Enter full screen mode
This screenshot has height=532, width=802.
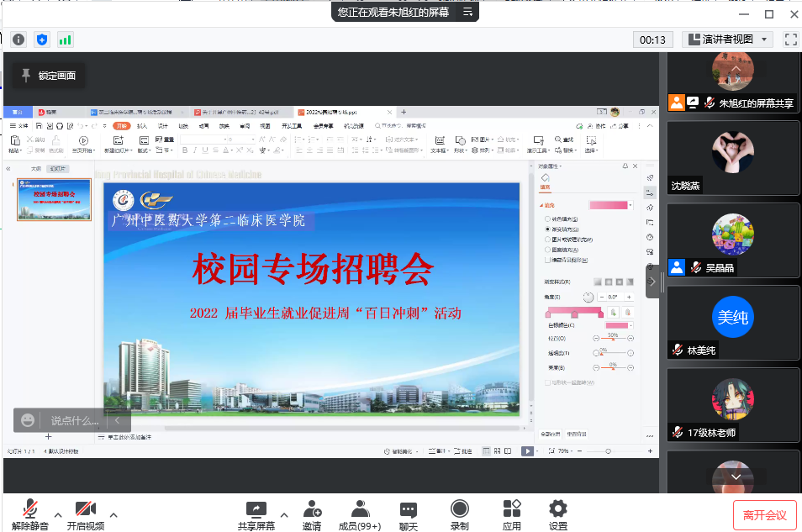pos(790,40)
